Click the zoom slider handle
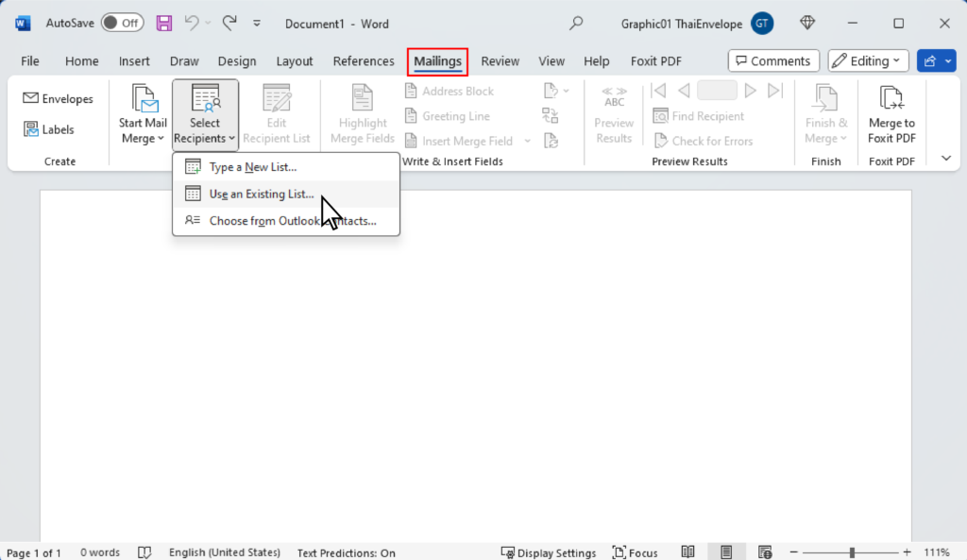 click(852, 552)
